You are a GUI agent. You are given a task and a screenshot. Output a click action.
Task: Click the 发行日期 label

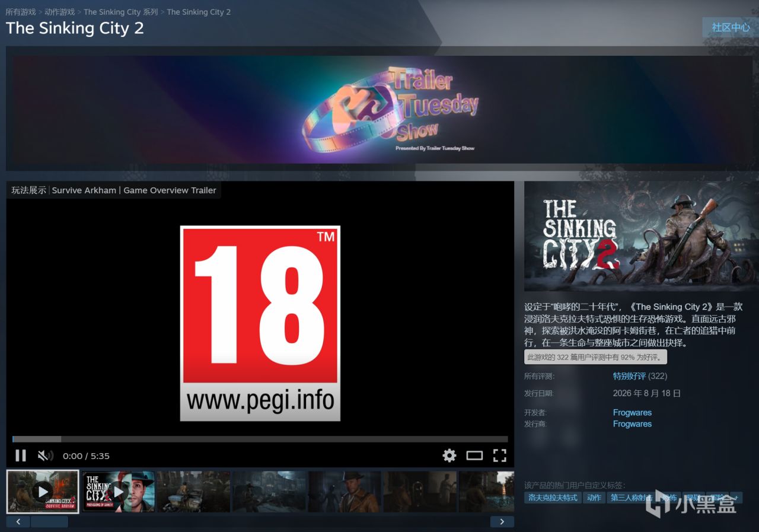[539, 393]
